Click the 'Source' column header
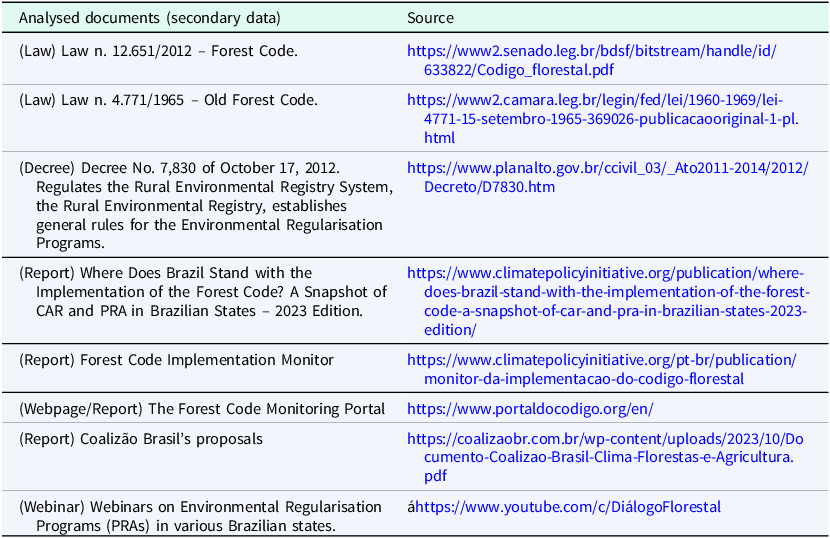This screenshot has width=830, height=538. point(430,18)
